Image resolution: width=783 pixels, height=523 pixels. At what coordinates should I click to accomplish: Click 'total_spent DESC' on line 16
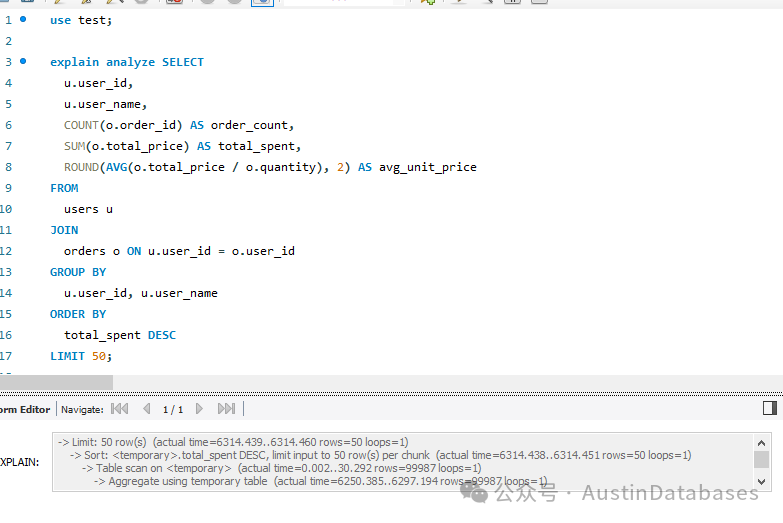[120, 335]
